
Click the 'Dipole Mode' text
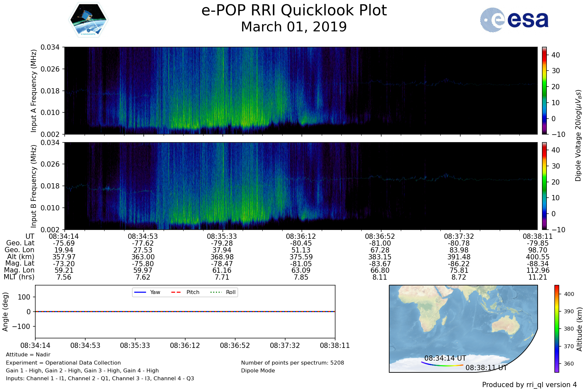(x=258, y=370)
